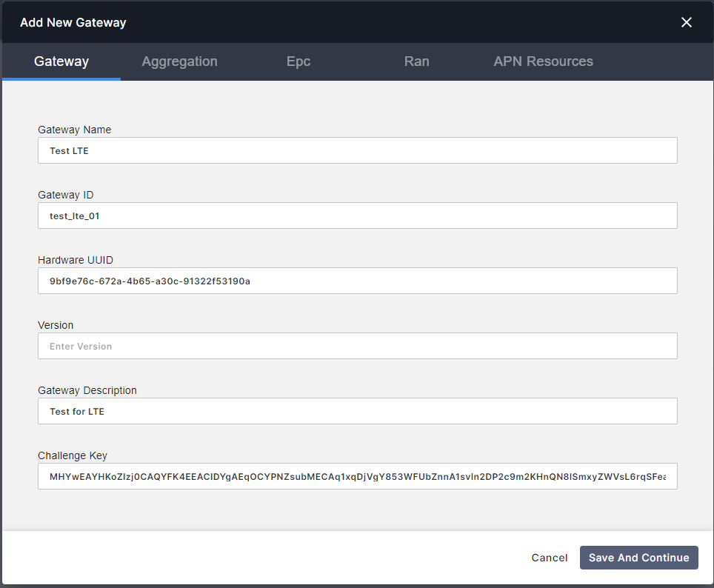714x588 pixels.
Task: Click the Gateway Description label
Action: coord(87,390)
